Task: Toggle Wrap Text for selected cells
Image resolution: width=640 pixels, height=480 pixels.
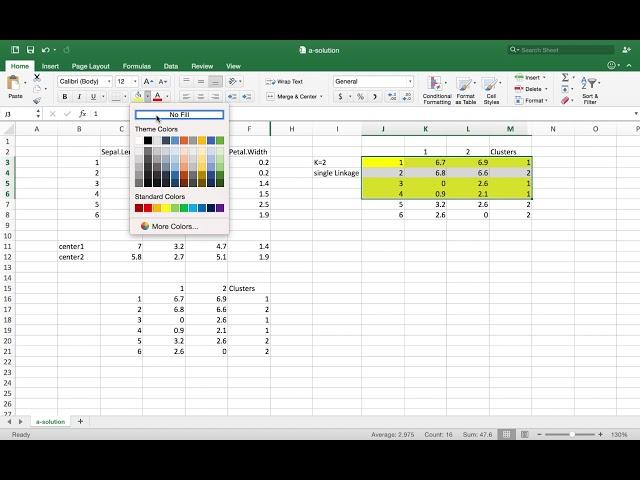Action: [285, 82]
